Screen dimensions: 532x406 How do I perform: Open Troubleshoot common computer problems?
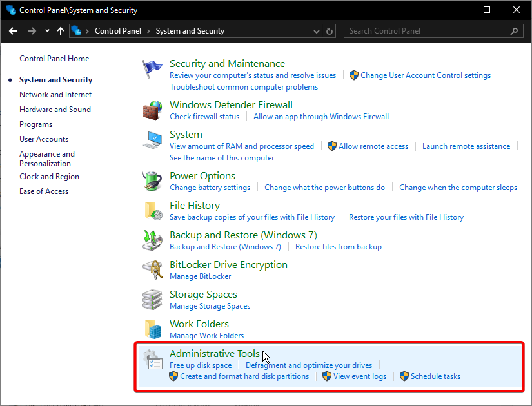(244, 87)
